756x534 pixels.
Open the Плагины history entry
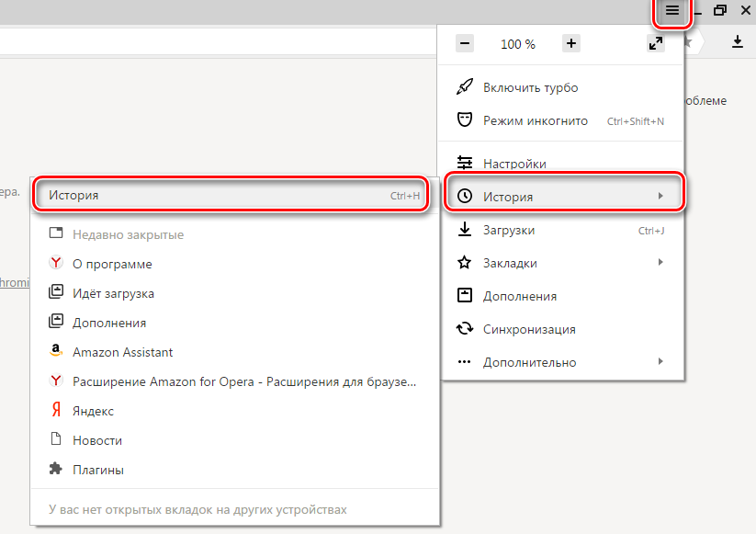click(97, 470)
